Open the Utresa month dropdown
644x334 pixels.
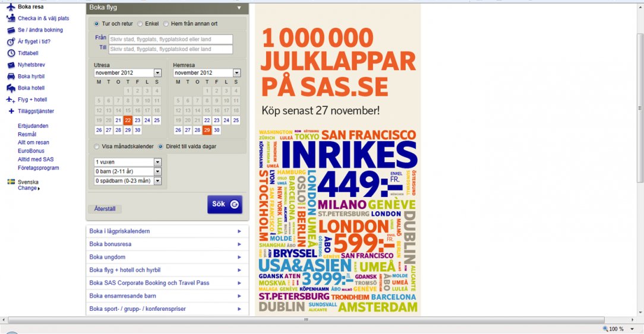tap(157, 73)
